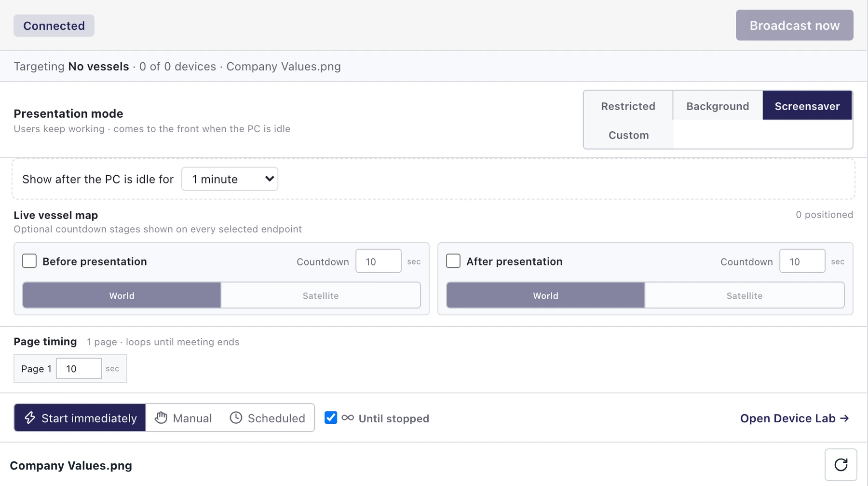Switch to Background presentation mode
The image size is (868, 486).
718,106
